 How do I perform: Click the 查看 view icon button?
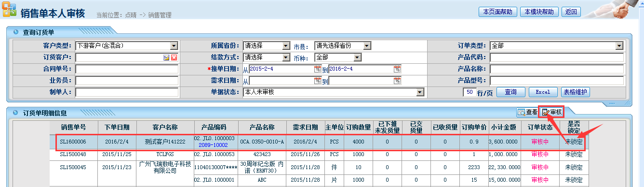point(527,112)
